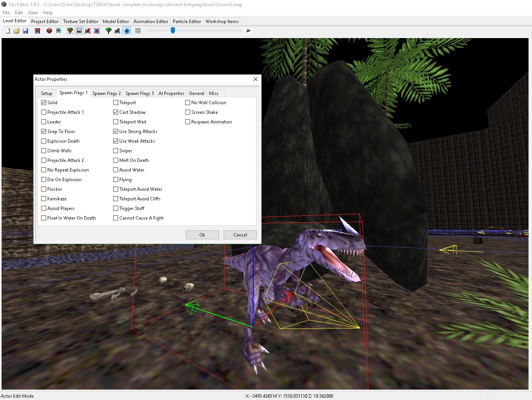Image resolution: width=532 pixels, height=400 pixels.
Task: Toggle the grid icon in toolbar
Action: pyautogui.click(x=138, y=31)
